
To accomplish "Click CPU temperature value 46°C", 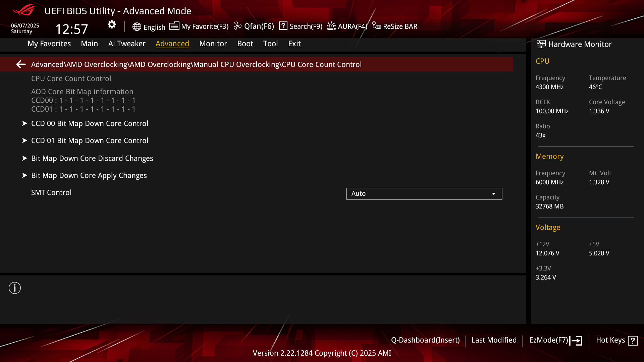I will tap(595, 87).
